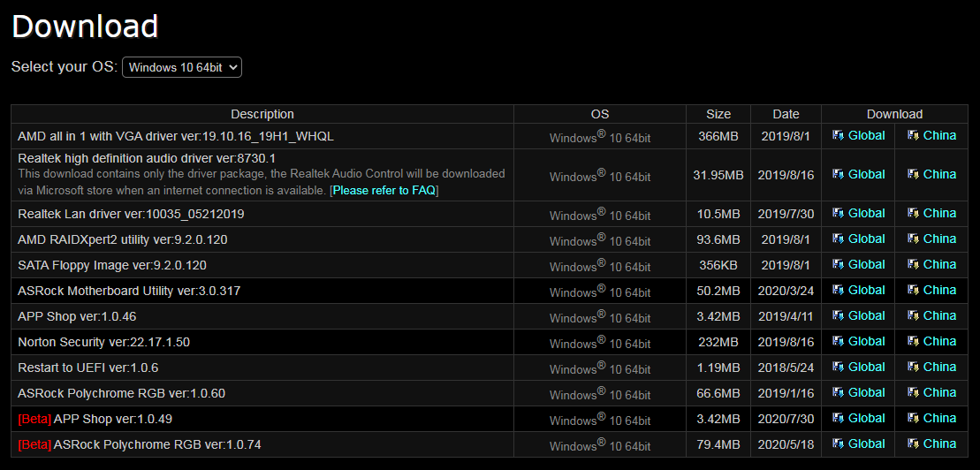Click the Description column header
Viewport: 980px width, 470px height.
pos(262,114)
